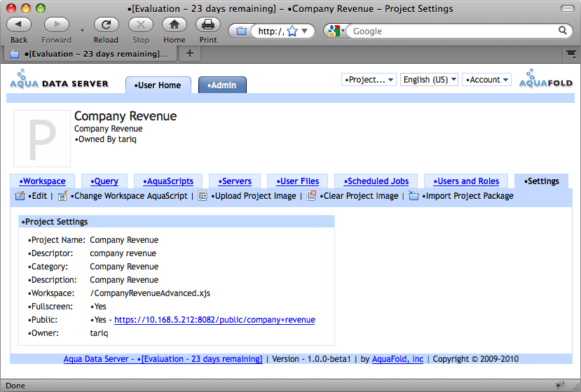Select the Evaluation browser tab
The height and width of the screenshot is (392, 581).
pos(90,54)
